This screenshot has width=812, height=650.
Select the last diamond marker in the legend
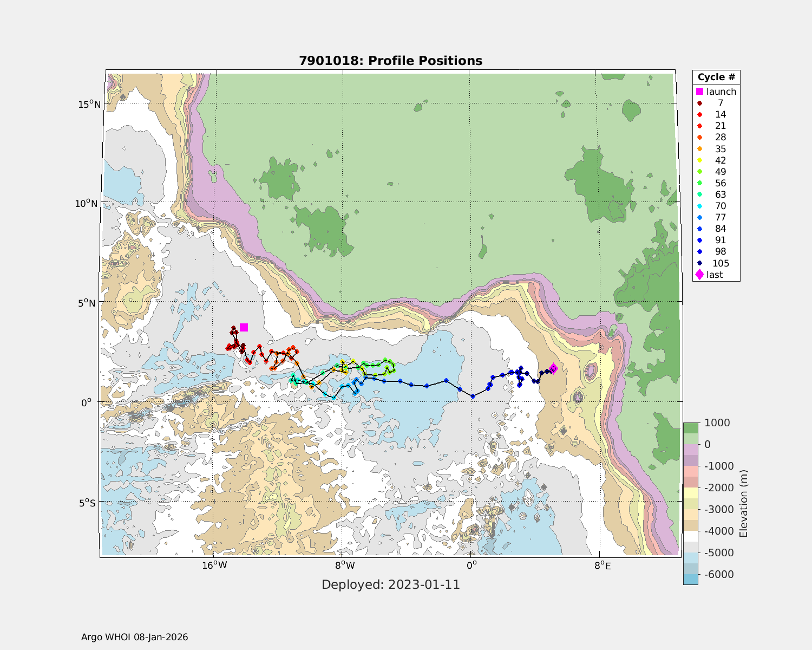699,275
